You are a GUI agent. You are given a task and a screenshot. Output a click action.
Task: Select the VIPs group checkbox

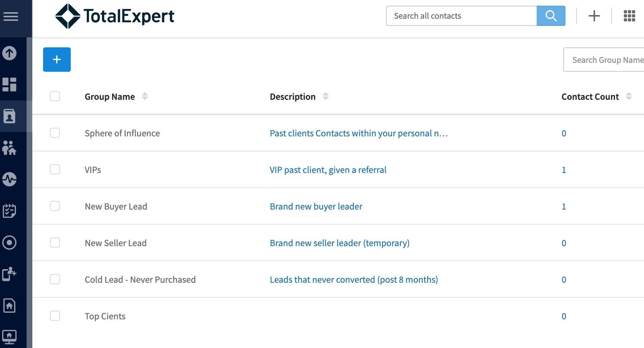click(x=55, y=170)
